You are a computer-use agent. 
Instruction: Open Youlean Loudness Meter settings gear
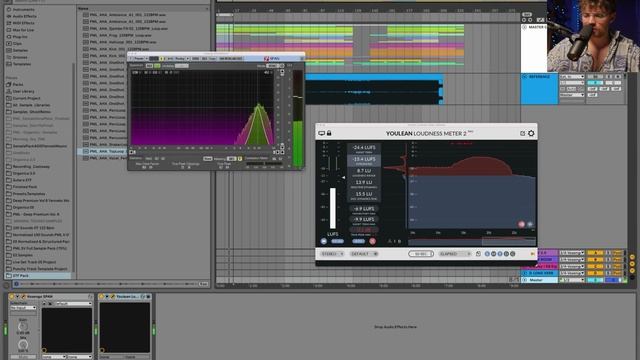click(x=531, y=133)
